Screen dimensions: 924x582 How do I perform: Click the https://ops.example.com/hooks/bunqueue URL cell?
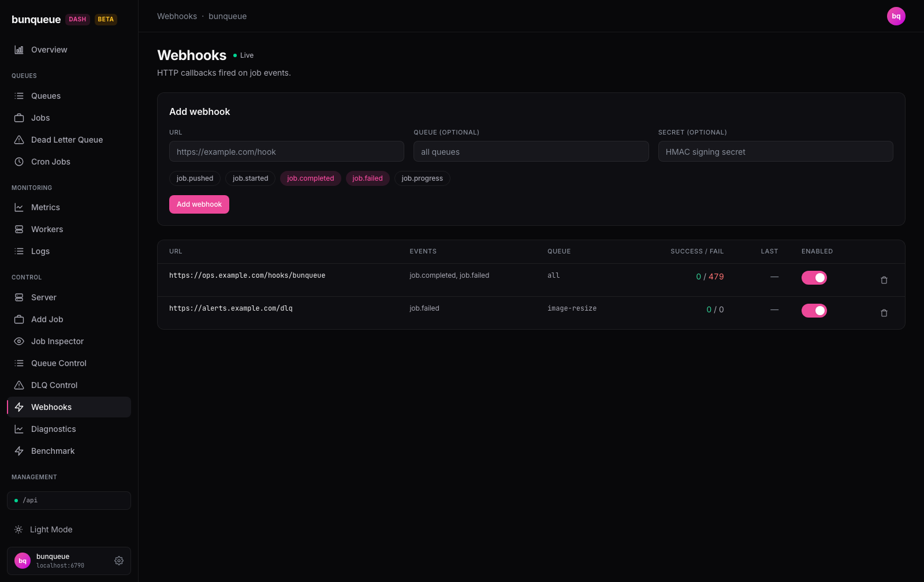point(247,275)
